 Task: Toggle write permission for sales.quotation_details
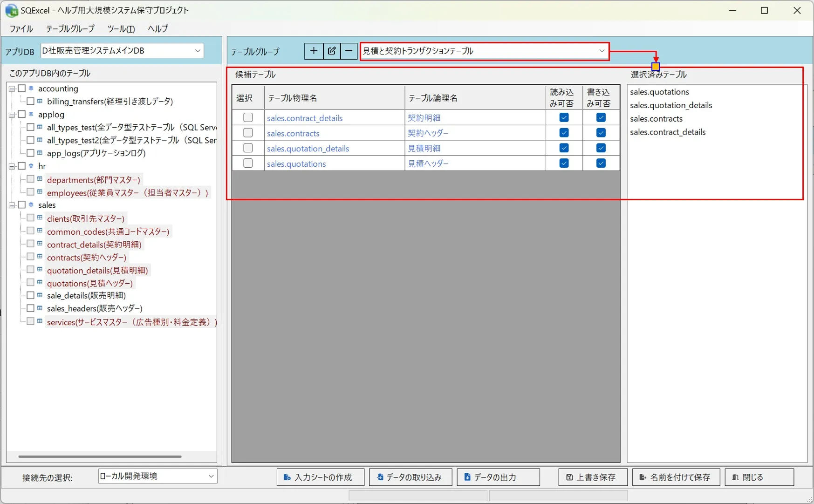click(601, 148)
